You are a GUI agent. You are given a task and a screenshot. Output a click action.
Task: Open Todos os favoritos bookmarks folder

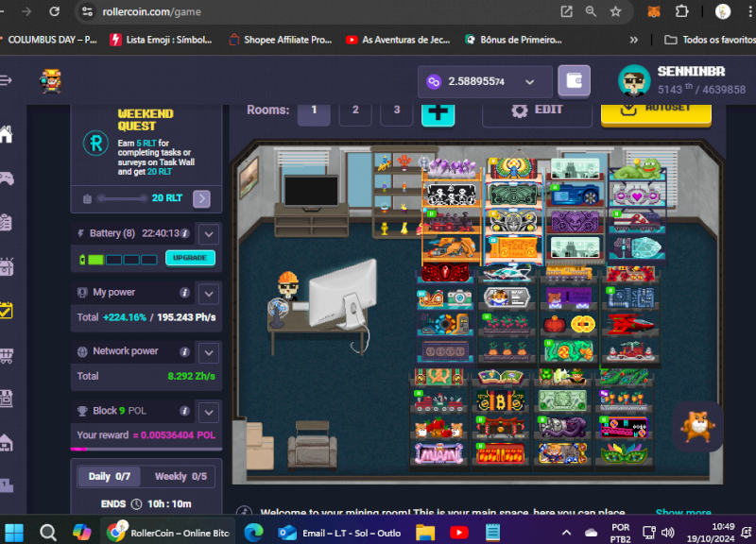pyautogui.click(x=710, y=40)
